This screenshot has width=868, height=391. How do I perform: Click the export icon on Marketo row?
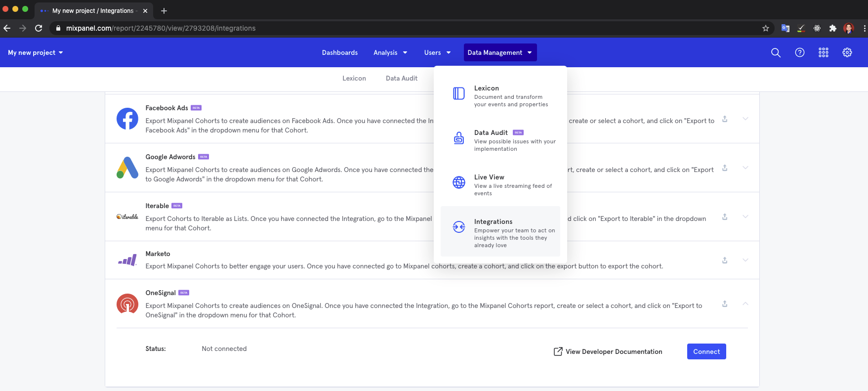[x=725, y=260]
